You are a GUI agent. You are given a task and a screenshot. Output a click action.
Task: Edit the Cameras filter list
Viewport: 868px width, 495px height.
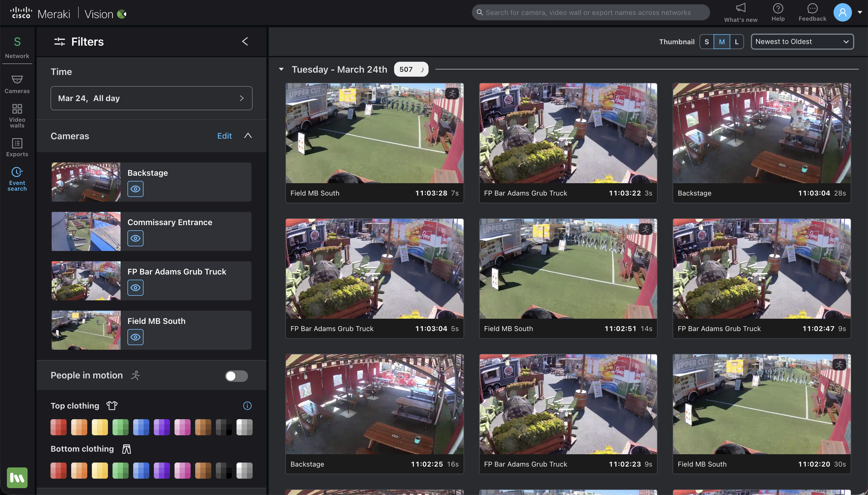click(x=224, y=136)
